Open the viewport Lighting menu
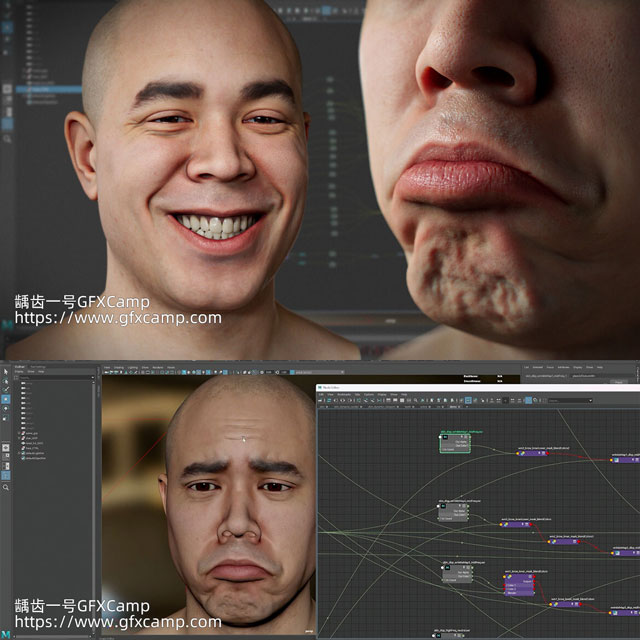This screenshot has width=640, height=640. pyautogui.click(x=133, y=367)
